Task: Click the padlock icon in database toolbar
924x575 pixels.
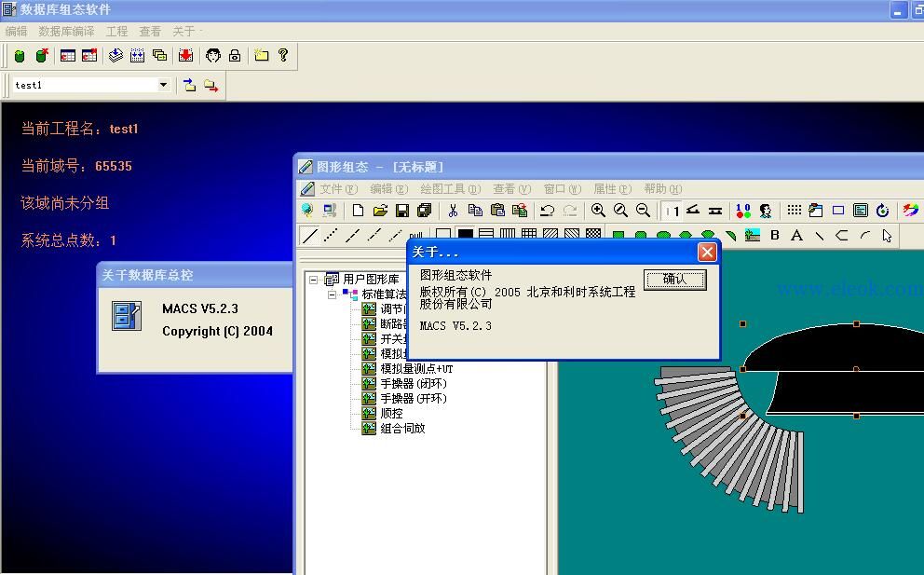Action: click(x=235, y=55)
